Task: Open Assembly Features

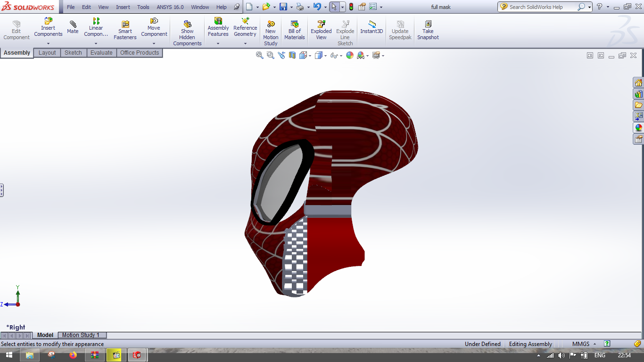Action: (218, 27)
